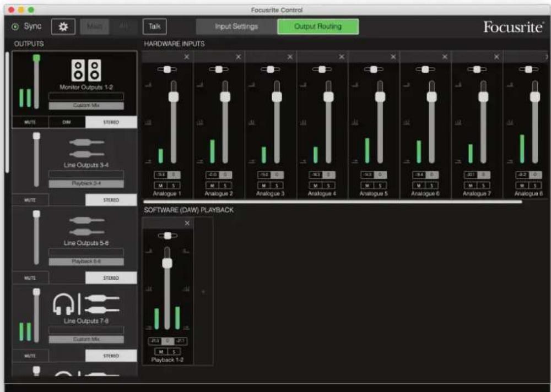The width and height of the screenshot is (551, 392).
Task: Switch to the Output Routing tab
Action: tap(318, 26)
